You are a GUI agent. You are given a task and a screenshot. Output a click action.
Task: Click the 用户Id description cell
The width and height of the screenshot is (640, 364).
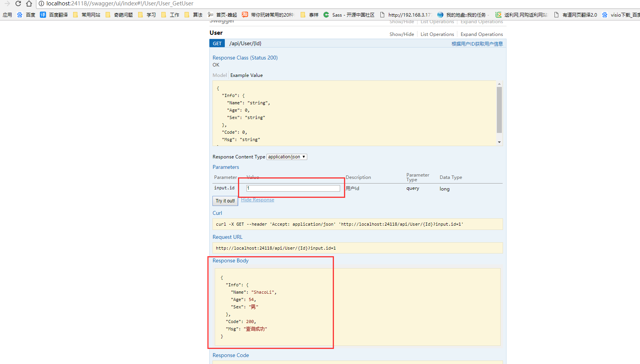point(353,188)
